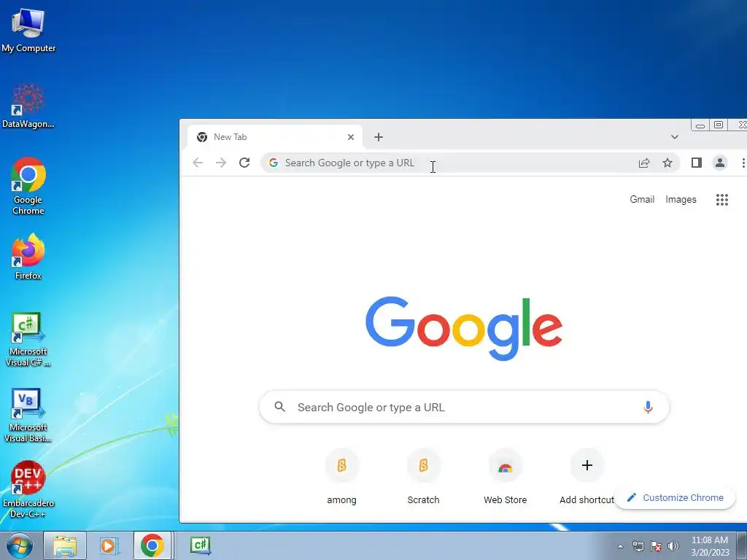Click the back navigation arrow
The width and height of the screenshot is (747, 560).
tap(198, 163)
